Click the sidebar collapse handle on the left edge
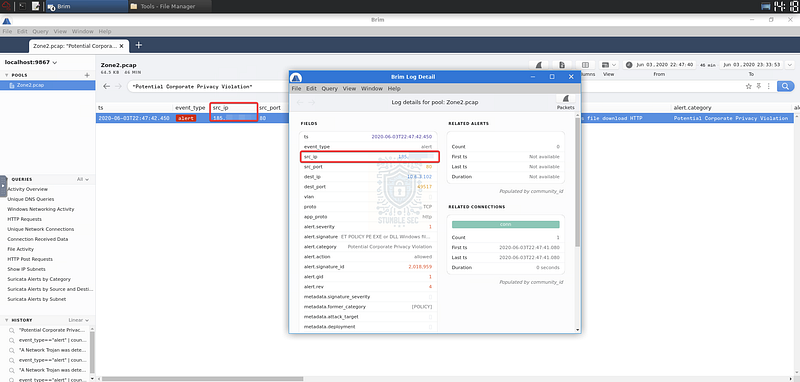Viewport: 800px width, 382px height. (x=3, y=186)
